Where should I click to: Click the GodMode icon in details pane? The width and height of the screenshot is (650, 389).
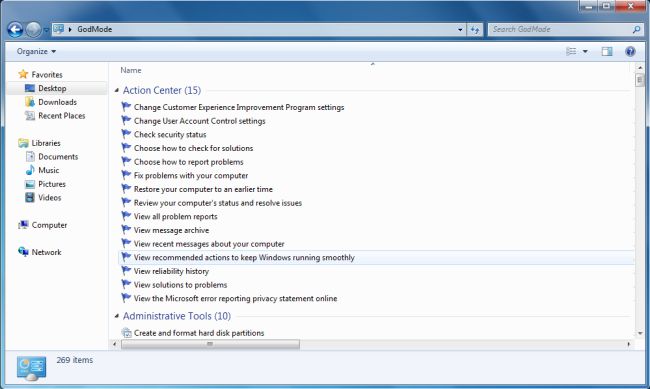coord(32,368)
